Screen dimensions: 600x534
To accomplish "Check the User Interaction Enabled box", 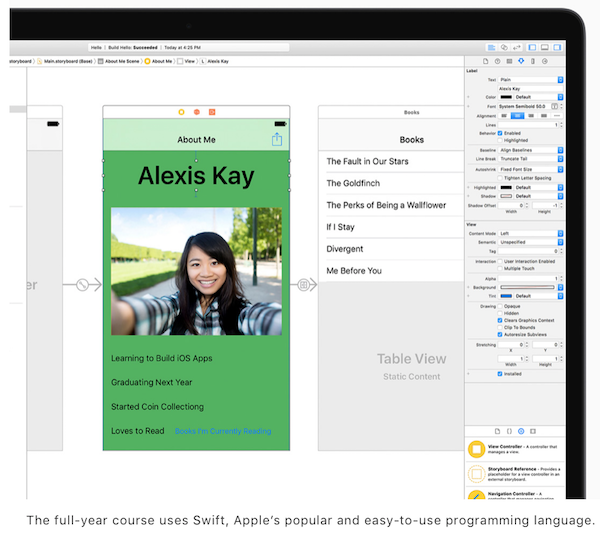I will point(500,261).
